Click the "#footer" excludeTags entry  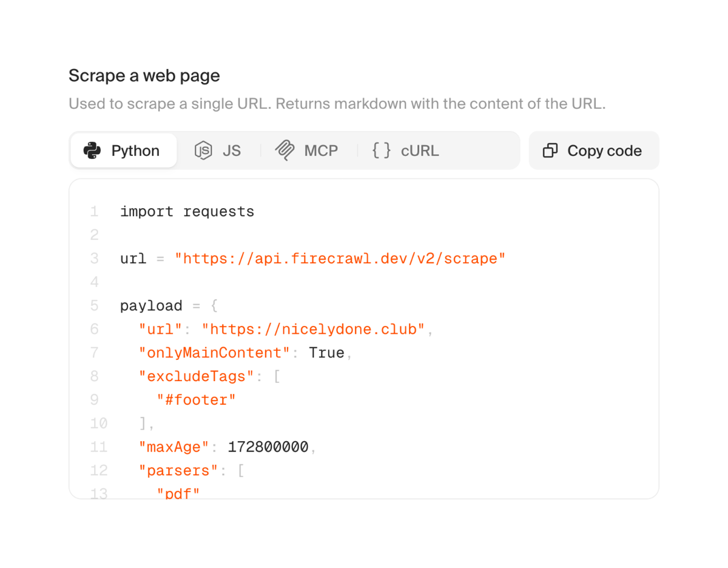pos(195,399)
